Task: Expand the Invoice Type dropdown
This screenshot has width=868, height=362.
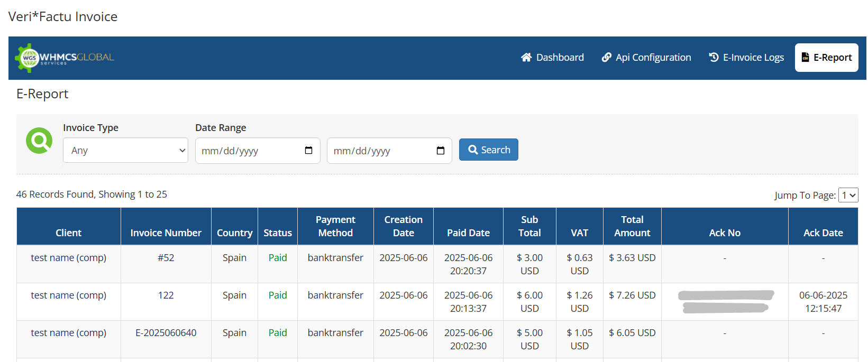Action: (125, 151)
